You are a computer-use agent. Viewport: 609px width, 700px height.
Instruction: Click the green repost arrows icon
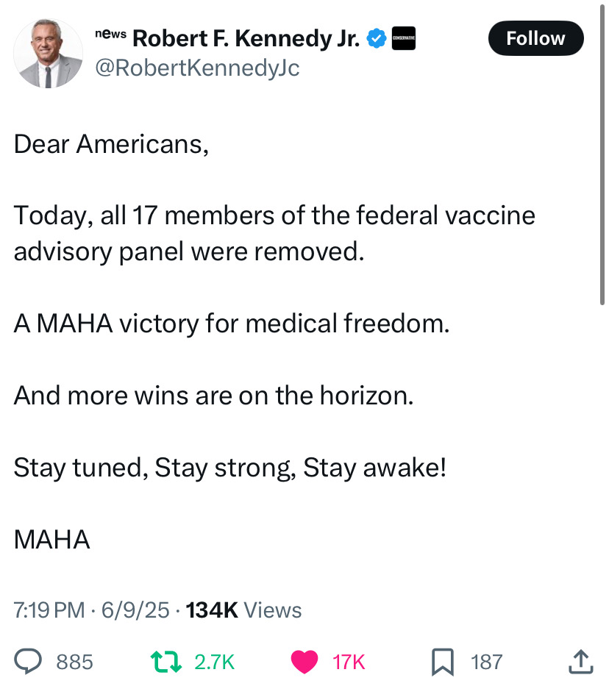pos(166,662)
